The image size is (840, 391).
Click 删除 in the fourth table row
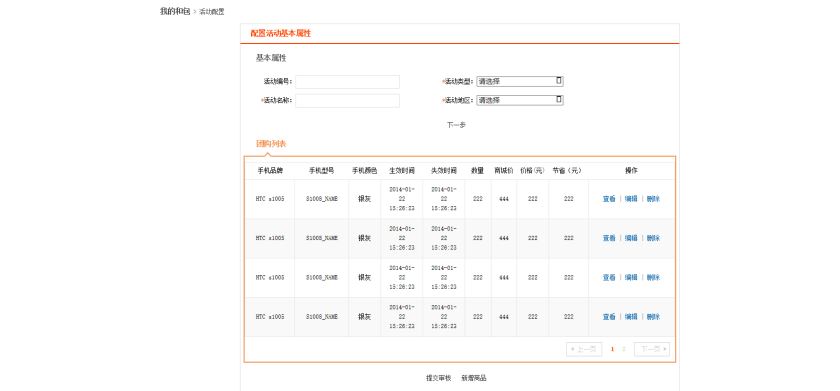pos(653,317)
